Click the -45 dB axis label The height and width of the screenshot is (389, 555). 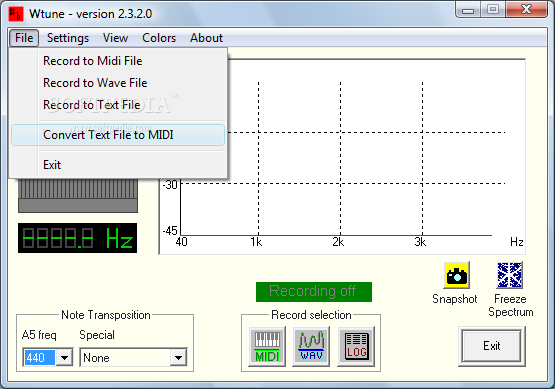170,231
